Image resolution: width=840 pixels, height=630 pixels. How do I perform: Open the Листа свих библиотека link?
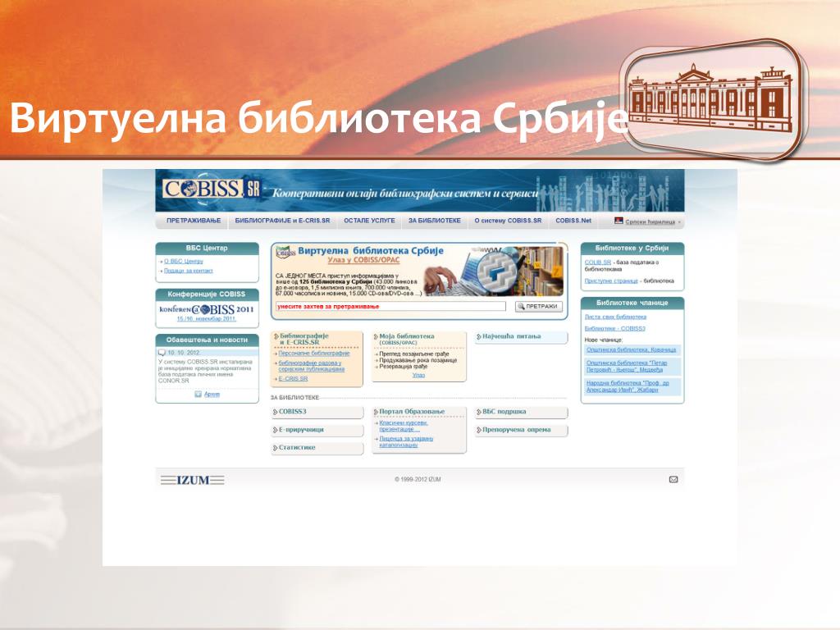pos(615,317)
